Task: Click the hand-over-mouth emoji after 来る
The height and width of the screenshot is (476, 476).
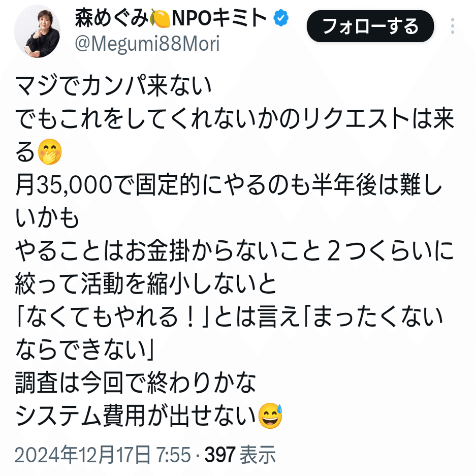Action: (50, 151)
